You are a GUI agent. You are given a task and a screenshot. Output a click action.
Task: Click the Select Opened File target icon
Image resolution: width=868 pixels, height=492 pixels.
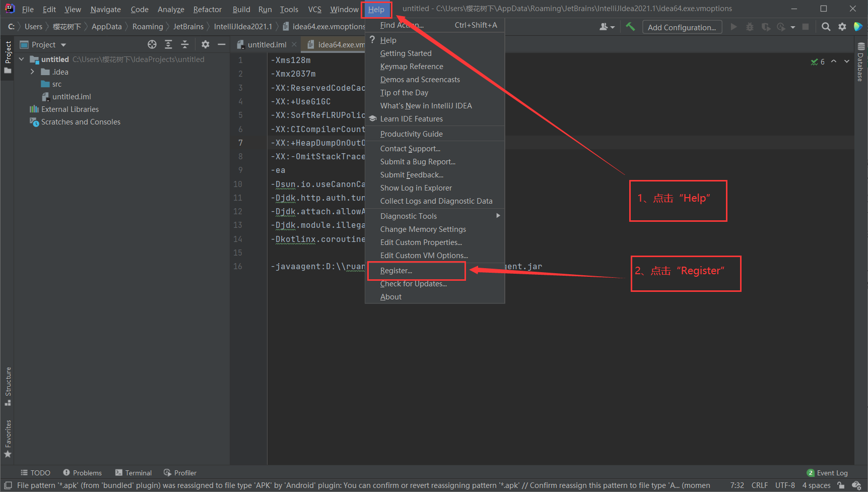coord(152,44)
